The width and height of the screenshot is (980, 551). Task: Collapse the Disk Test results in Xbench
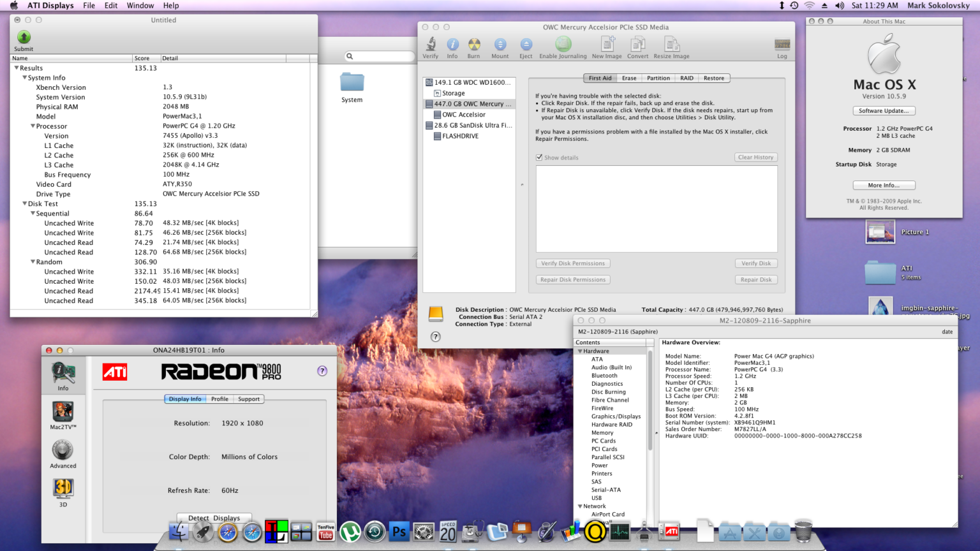point(25,203)
